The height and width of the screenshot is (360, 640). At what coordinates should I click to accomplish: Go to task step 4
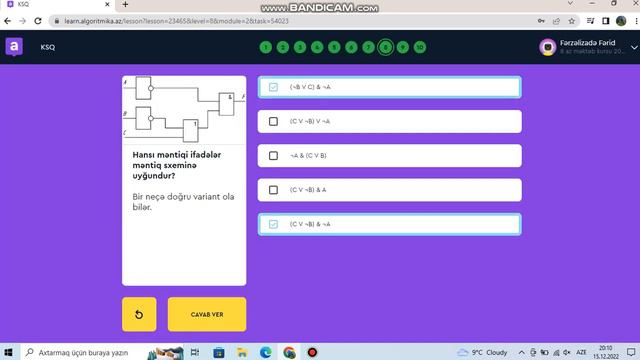click(x=317, y=47)
